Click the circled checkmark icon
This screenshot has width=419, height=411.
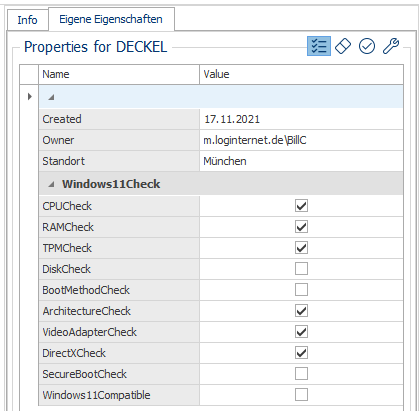click(367, 46)
